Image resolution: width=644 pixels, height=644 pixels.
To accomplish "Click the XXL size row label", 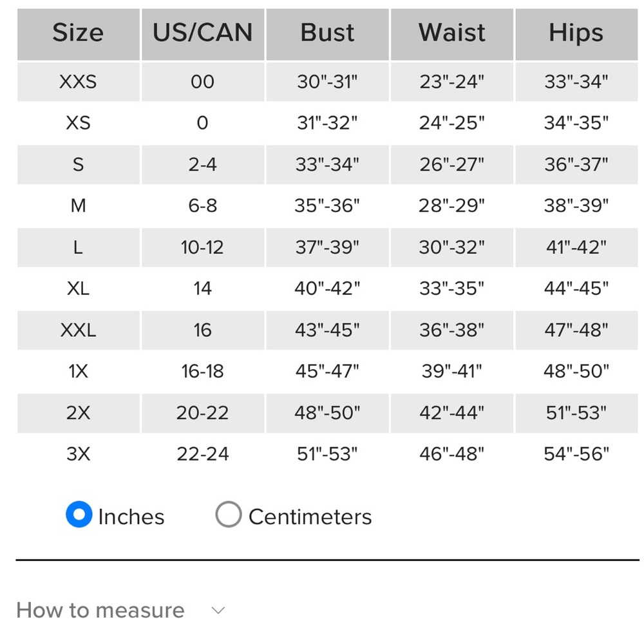I will click(78, 330).
